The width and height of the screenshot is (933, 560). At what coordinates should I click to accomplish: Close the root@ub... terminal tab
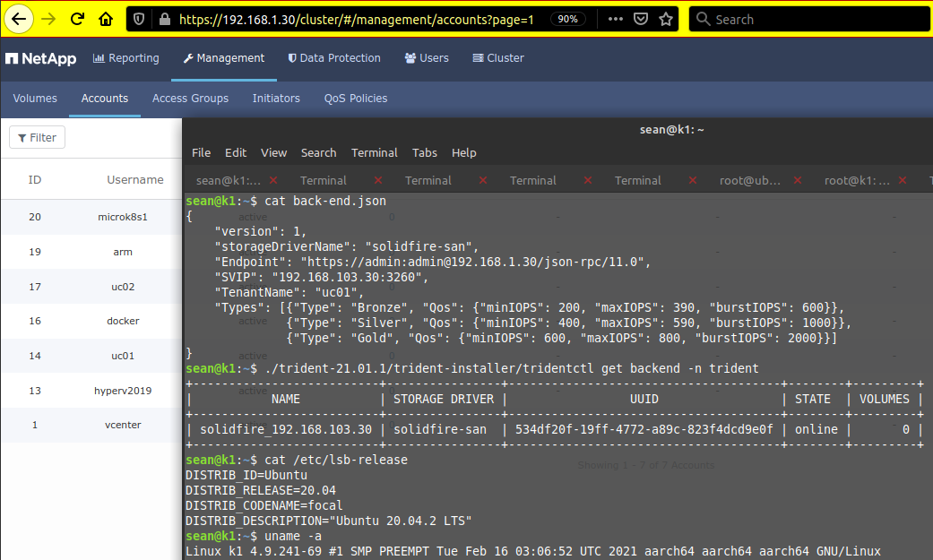[798, 180]
